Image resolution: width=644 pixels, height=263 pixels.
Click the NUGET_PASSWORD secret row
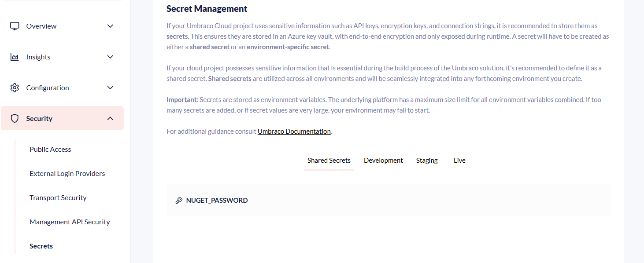coord(388,201)
